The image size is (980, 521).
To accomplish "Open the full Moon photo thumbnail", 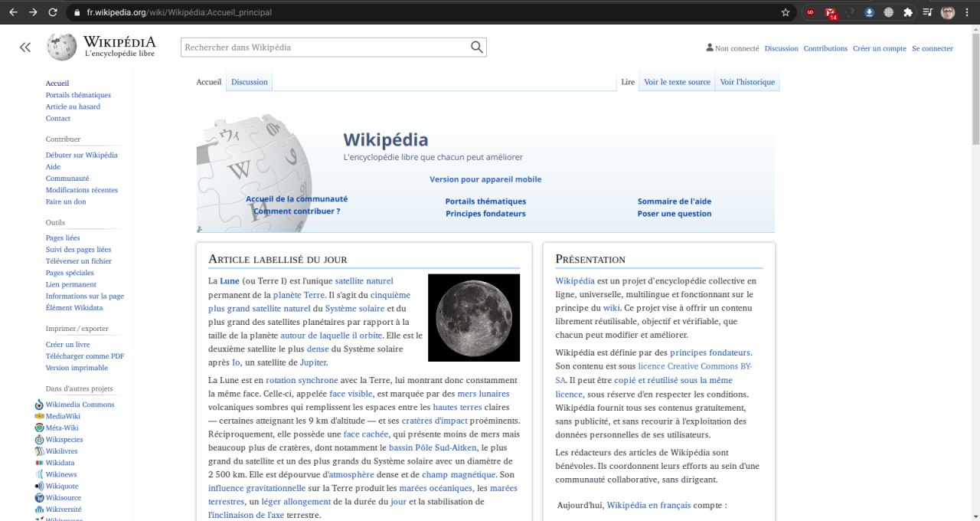I will point(474,317).
